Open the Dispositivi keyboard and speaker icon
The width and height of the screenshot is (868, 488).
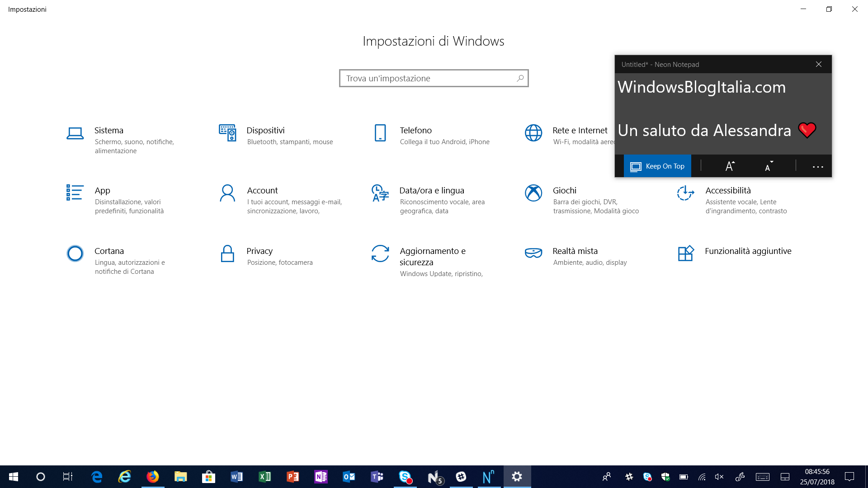(x=227, y=133)
